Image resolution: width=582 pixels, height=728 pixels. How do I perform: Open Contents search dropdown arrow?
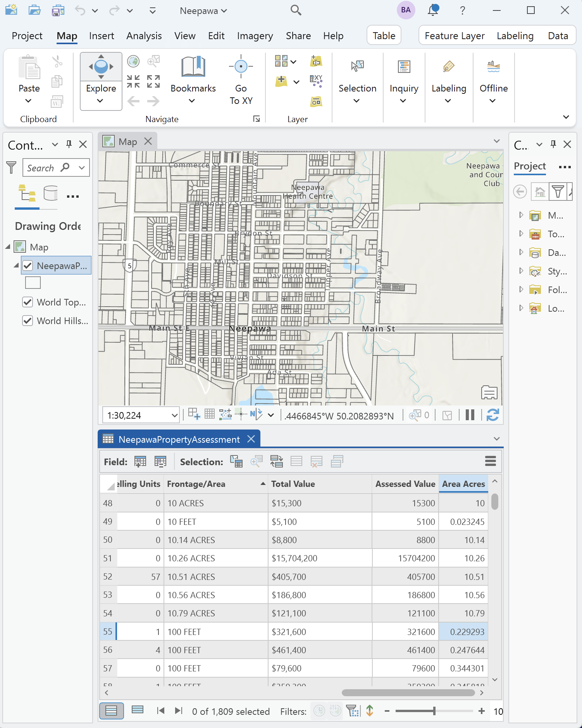point(81,168)
